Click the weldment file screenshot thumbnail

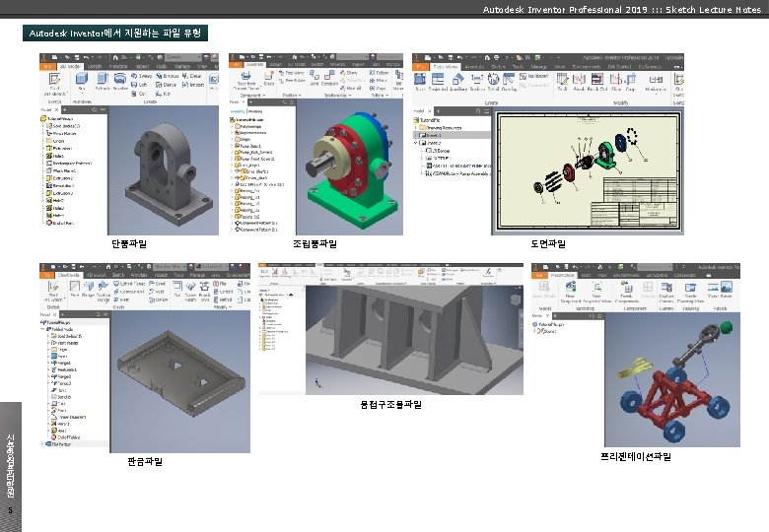pyautogui.click(x=390, y=329)
